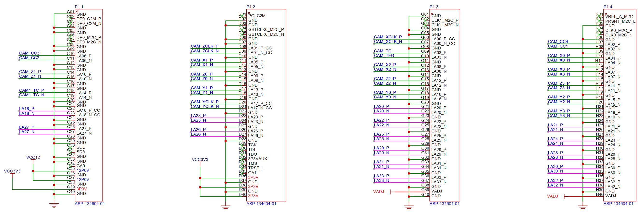The height and width of the screenshot is (213, 644).
Task: Click pin number H40
Action: [x=599, y=194]
